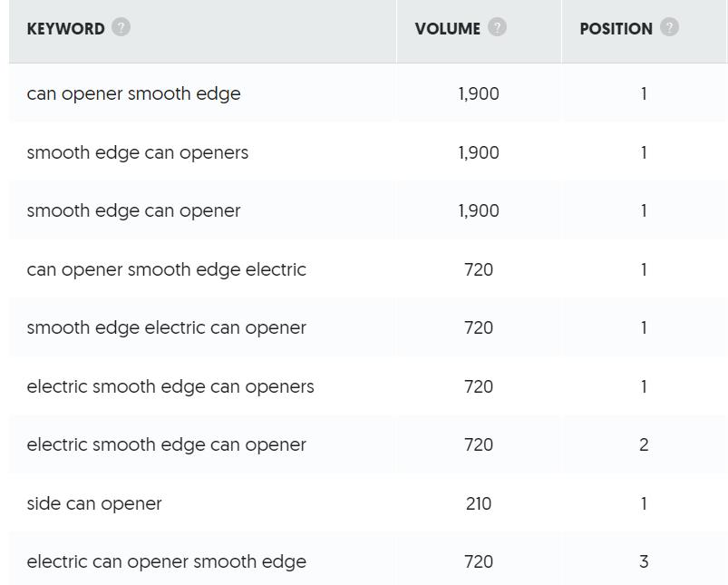Click the KEYWORD column header
728x585 pixels.
tap(66, 29)
